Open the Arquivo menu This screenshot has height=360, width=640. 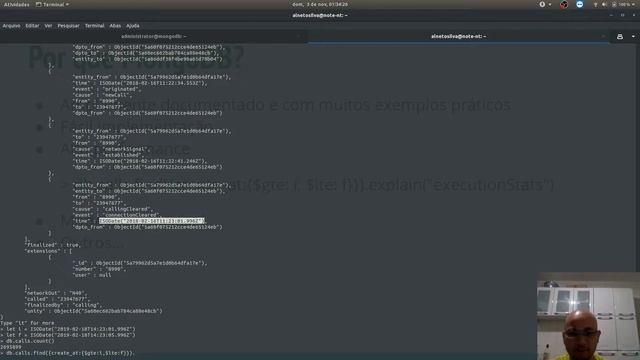[x=11, y=26]
